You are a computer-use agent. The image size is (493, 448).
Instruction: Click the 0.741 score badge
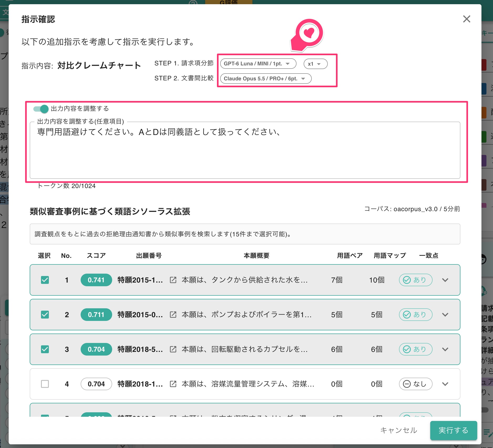pos(96,280)
